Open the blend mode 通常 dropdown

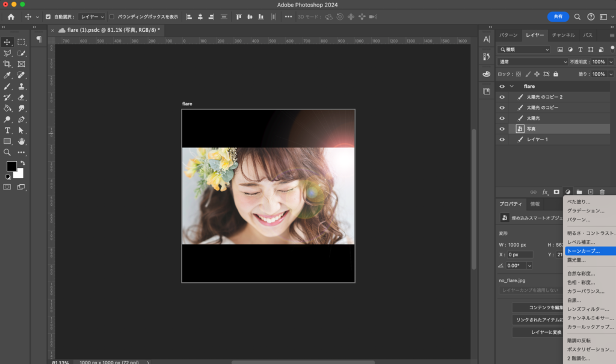tap(532, 62)
